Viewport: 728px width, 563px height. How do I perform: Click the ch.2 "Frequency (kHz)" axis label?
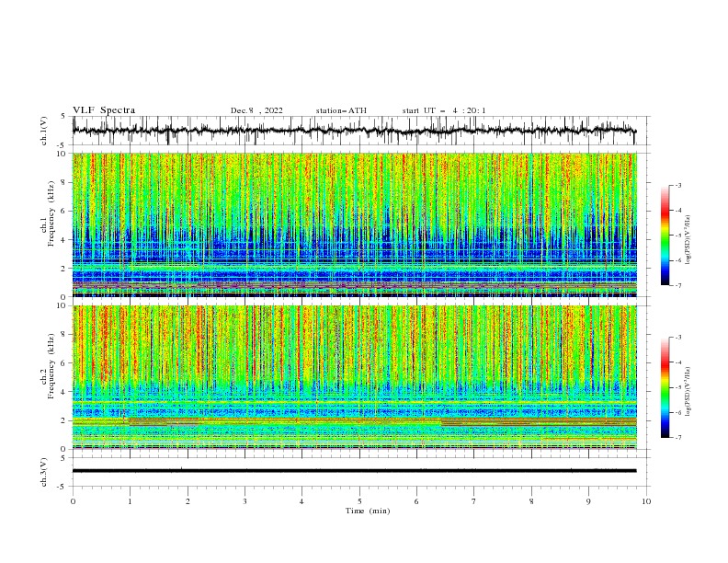51,366
